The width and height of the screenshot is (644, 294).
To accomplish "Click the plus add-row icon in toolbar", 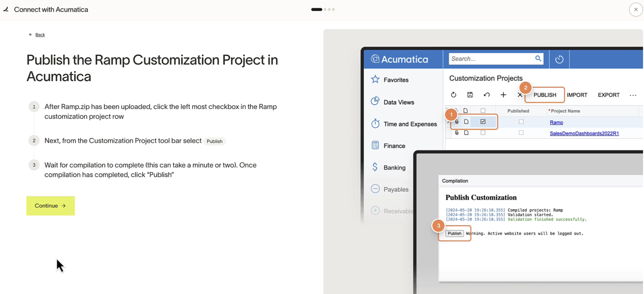I will point(503,95).
